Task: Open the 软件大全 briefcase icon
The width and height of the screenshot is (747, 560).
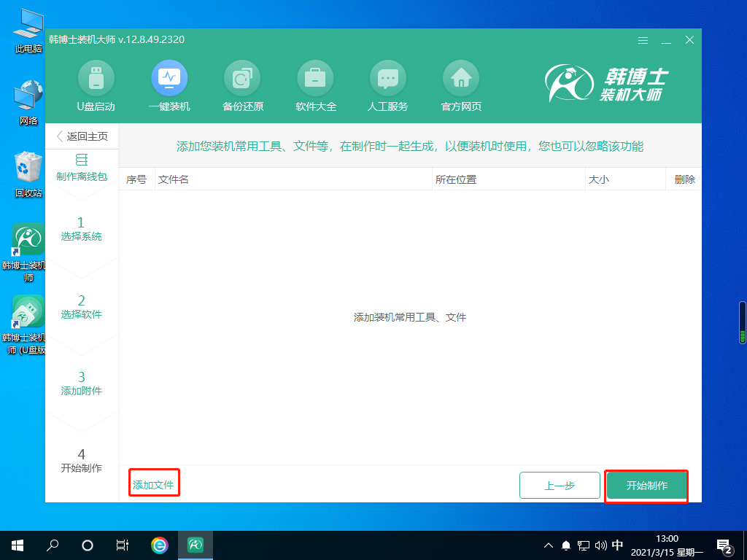Action: click(x=315, y=78)
